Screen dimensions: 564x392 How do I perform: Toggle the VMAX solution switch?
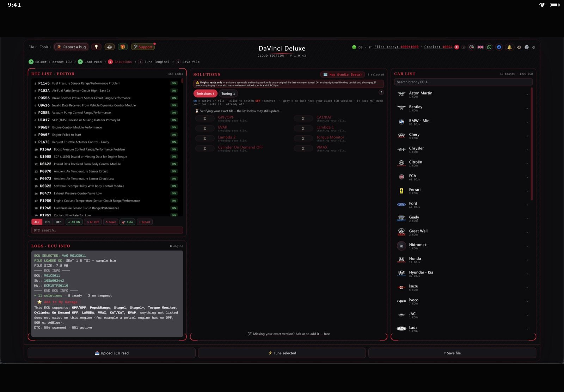click(x=303, y=148)
